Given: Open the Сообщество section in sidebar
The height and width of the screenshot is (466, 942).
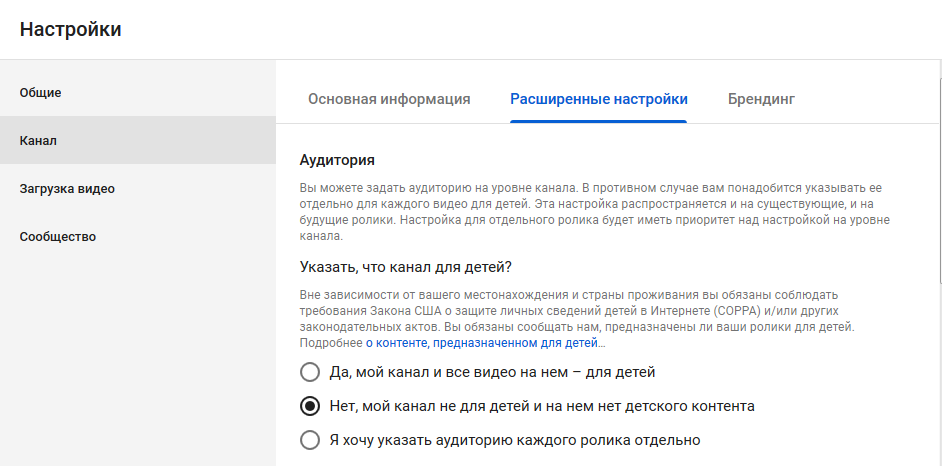Looking at the screenshot, I should tap(57, 237).
